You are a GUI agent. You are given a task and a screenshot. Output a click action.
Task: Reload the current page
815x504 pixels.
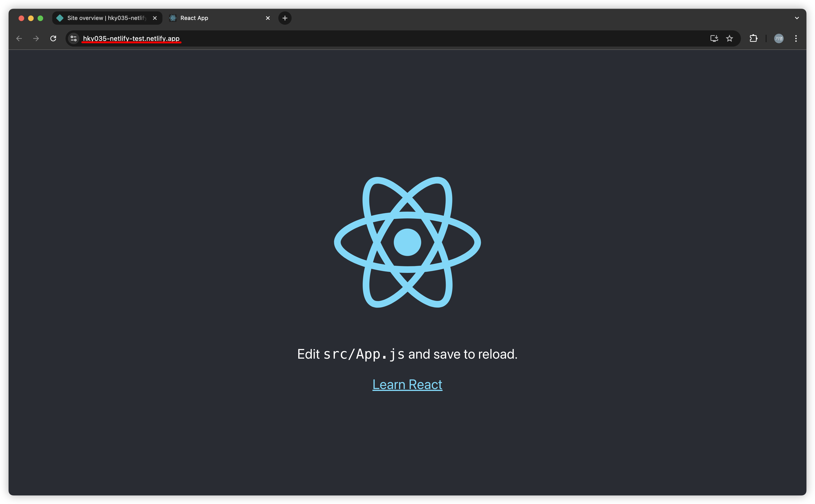point(53,39)
